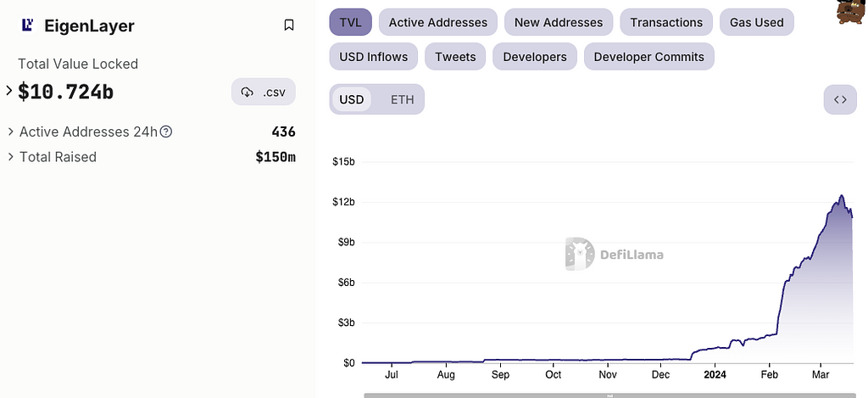The height and width of the screenshot is (398, 868).
Task: Click the Total Value Locked heading
Action: click(78, 64)
